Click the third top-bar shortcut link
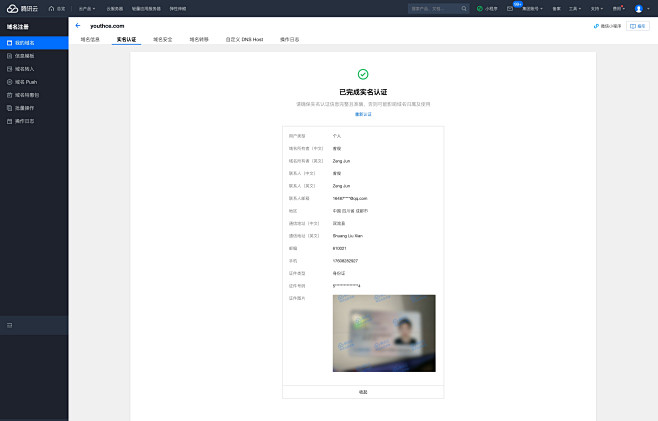The image size is (658, 421). (178, 8)
